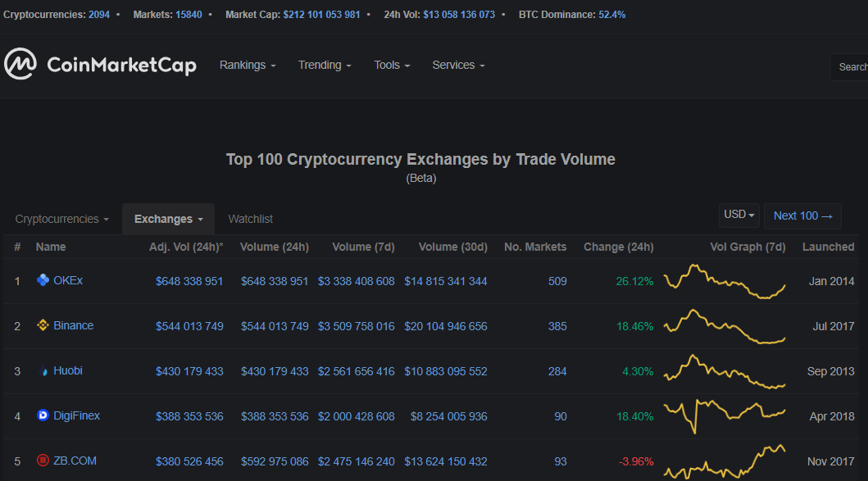Select the Exchanges tab

168,219
